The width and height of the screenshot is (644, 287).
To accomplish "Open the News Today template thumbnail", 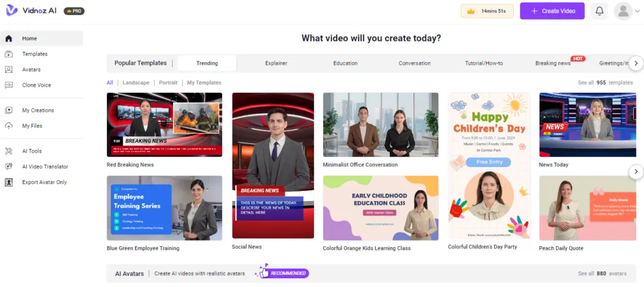I will coord(588,124).
